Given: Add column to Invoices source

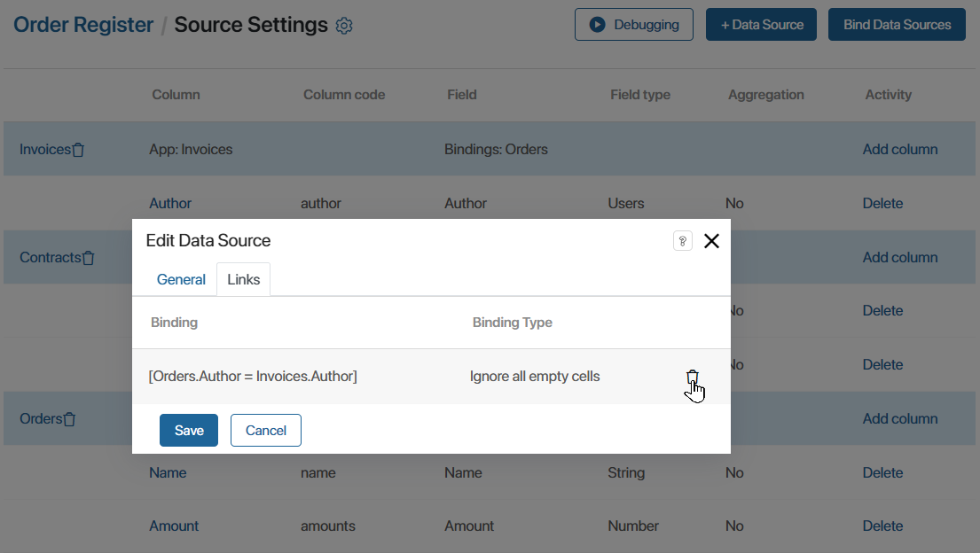Looking at the screenshot, I should point(900,150).
